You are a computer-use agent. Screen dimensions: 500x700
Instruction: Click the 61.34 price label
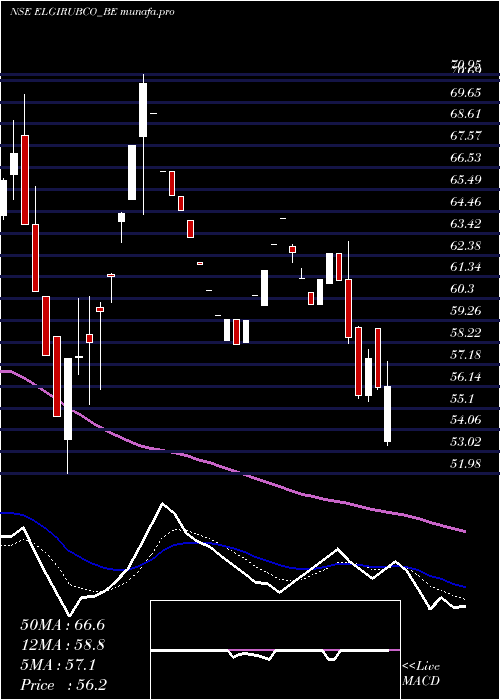466,267
